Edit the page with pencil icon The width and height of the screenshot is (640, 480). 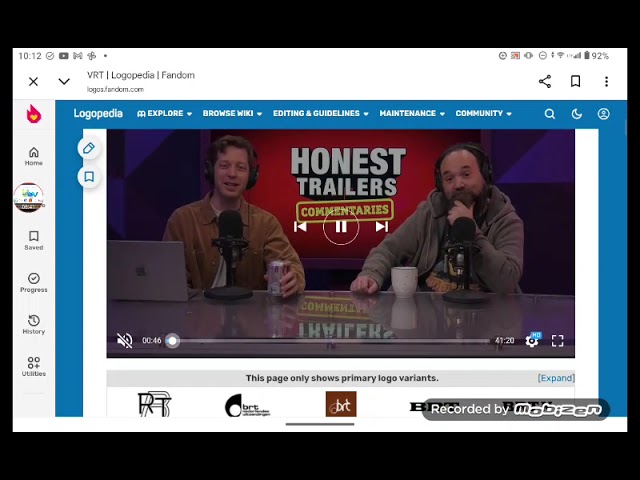click(x=89, y=148)
